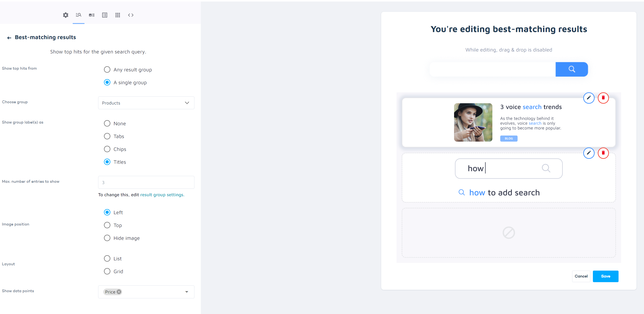Save the best-matching results edits
The image size is (644, 314).
pos(605,276)
